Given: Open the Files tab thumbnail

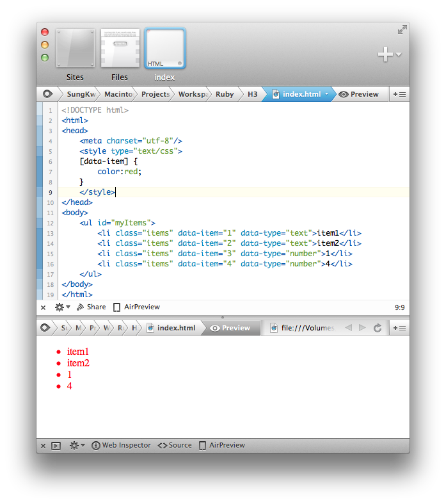Looking at the screenshot, I should coord(120,48).
